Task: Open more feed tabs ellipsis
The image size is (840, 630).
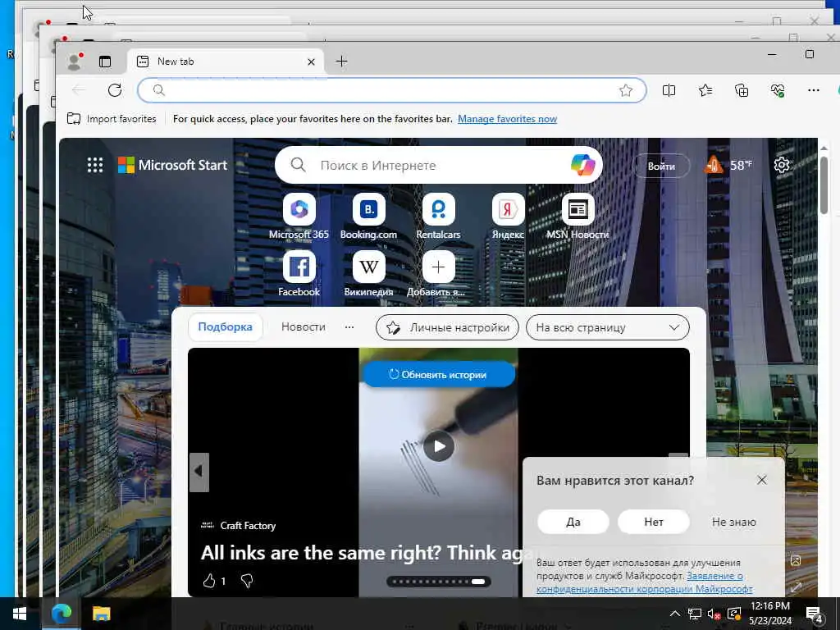Action: pos(349,326)
